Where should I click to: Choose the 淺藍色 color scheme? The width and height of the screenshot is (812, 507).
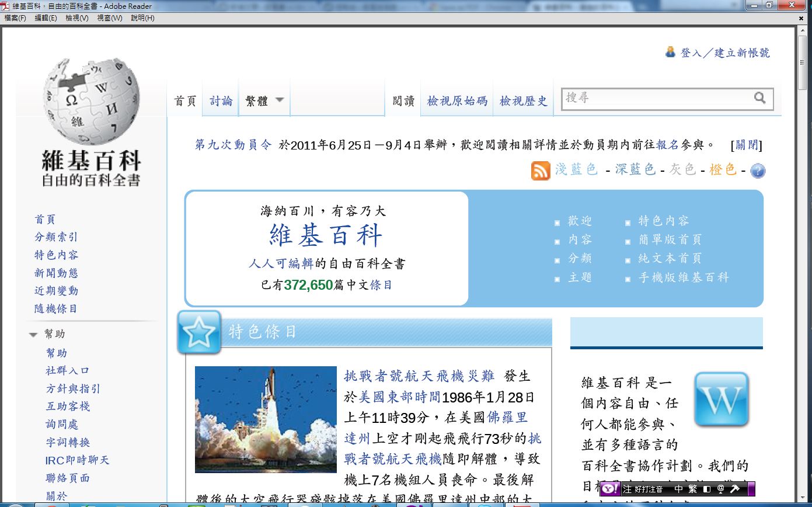(x=576, y=169)
